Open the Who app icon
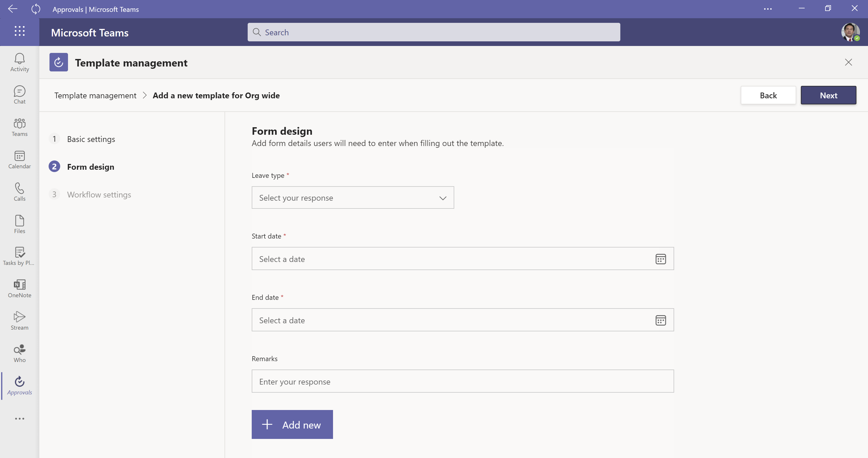This screenshot has width=868, height=458. (20, 353)
